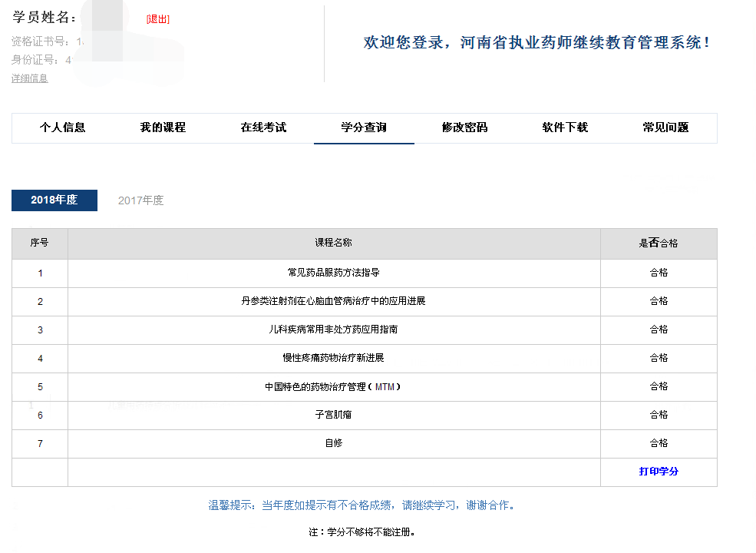756x553 pixels.
Task: Select the 学分查询 menu tab
Action: (x=364, y=127)
